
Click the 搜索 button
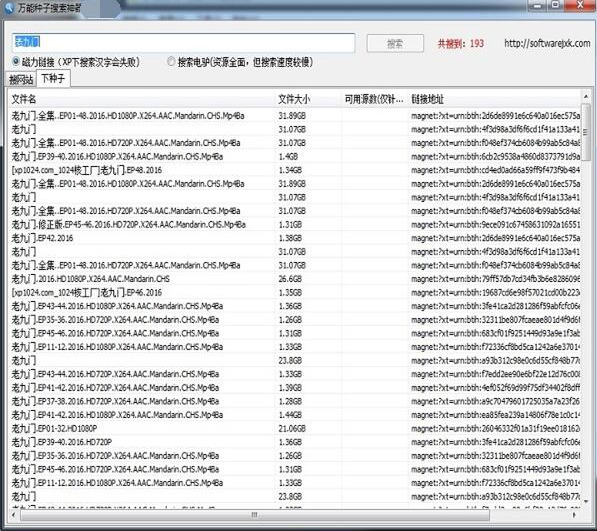[x=395, y=43]
